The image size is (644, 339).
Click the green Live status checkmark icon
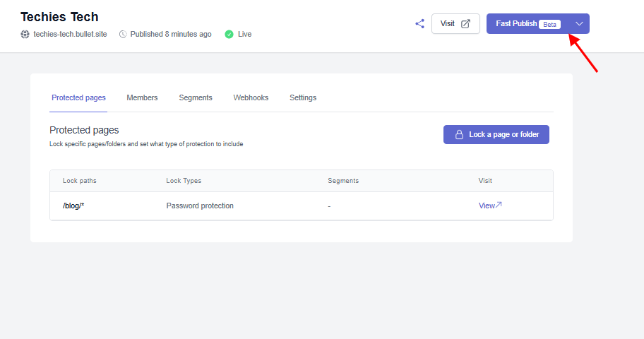pyautogui.click(x=229, y=34)
